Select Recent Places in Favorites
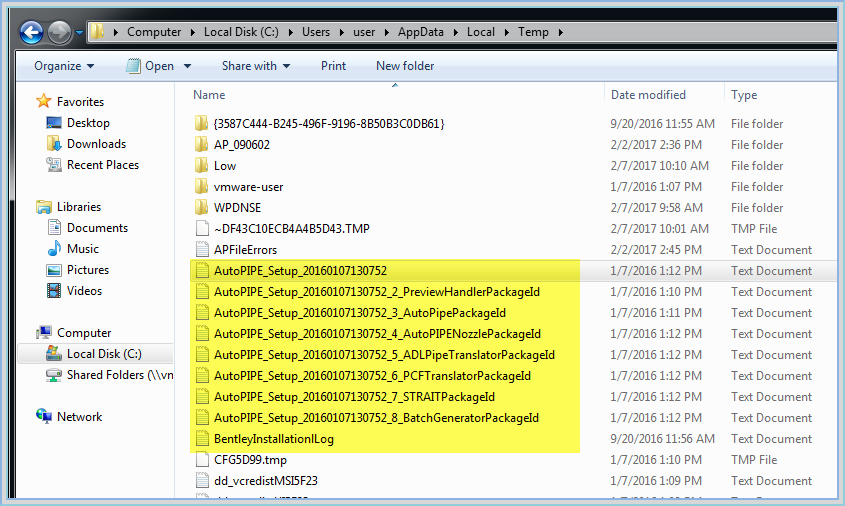845x506 pixels. pos(103,165)
